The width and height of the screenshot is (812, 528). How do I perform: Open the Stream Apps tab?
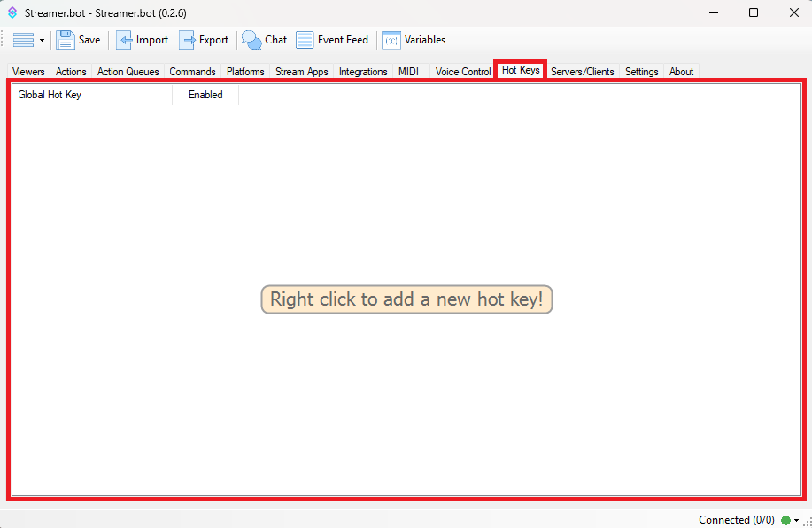click(301, 72)
